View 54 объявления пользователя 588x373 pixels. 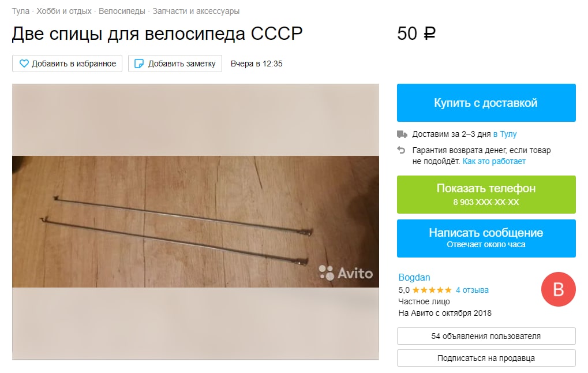pyautogui.click(x=486, y=336)
